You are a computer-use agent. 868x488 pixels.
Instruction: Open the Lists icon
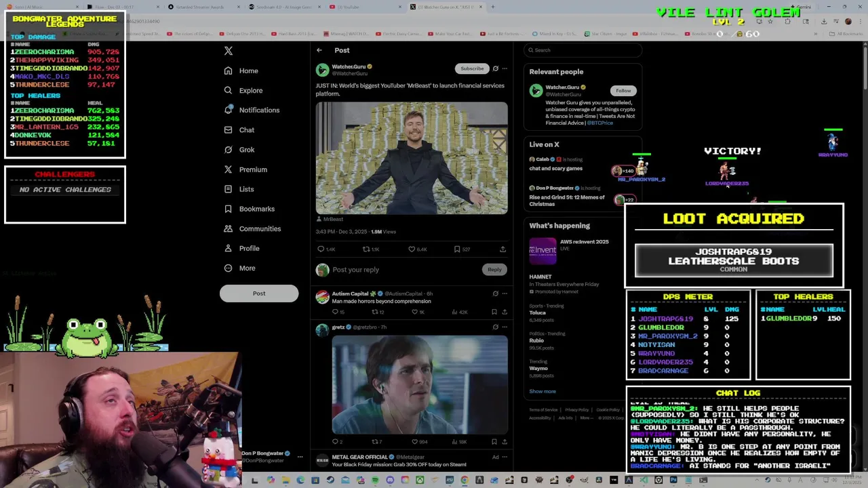click(229, 189)
